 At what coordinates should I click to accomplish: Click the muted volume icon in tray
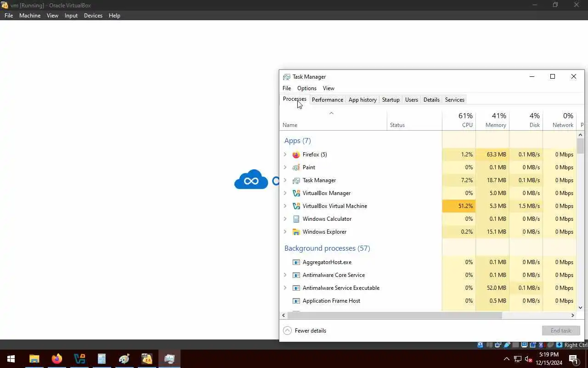point(528,359)
